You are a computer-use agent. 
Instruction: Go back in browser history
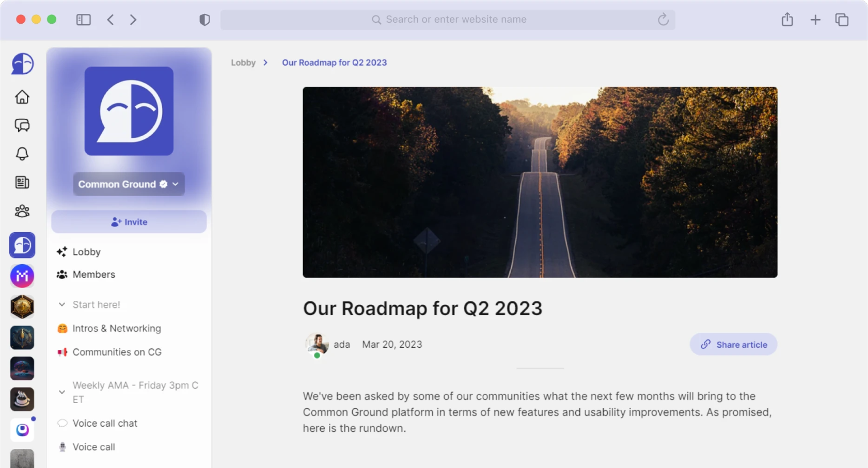111,20
